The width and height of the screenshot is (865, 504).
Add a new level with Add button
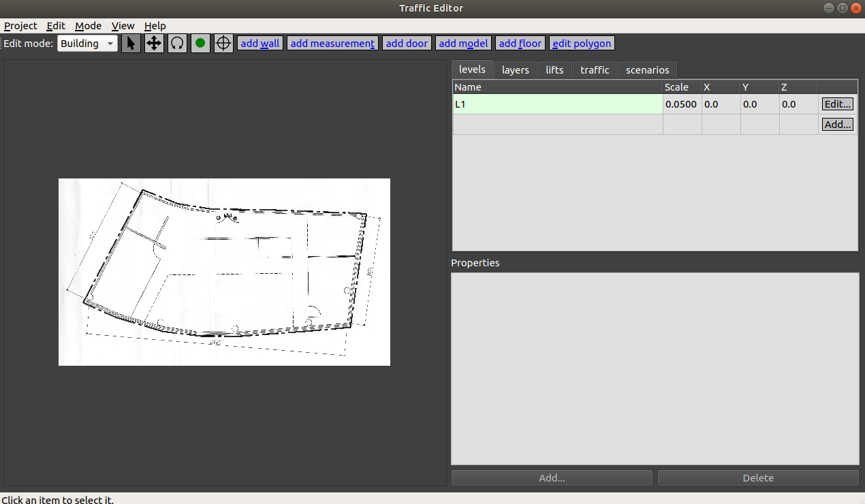click(837, 124)
